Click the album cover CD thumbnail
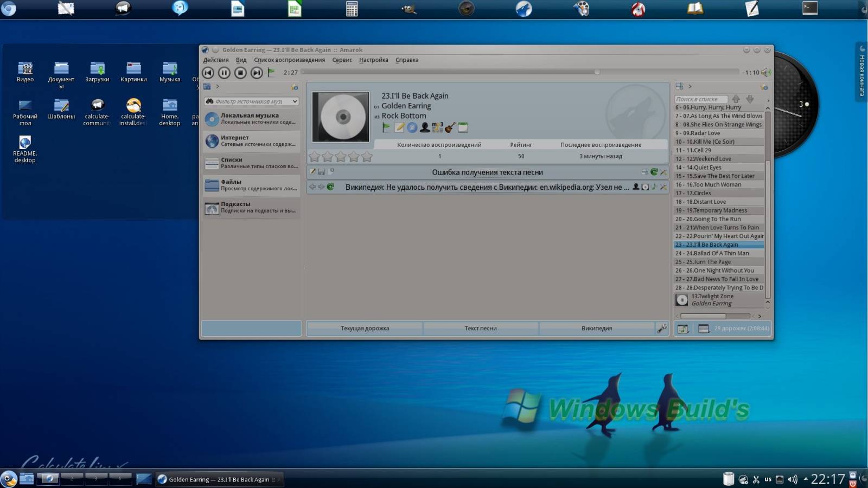Image resolution: width=868 pixels, height=488 pixels. (x=341, y=117)
